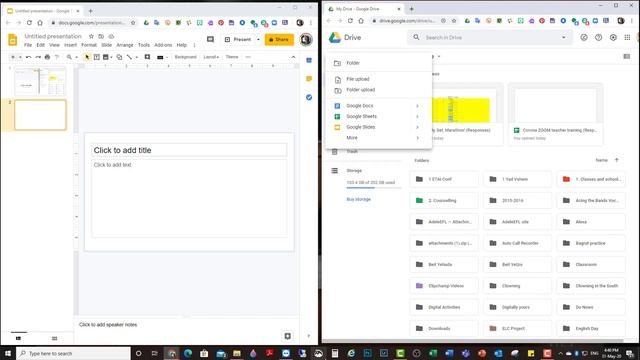Collapse the Slides menus with the up chevron
This screenshot has width=640, height=360.
pos(293,57)
